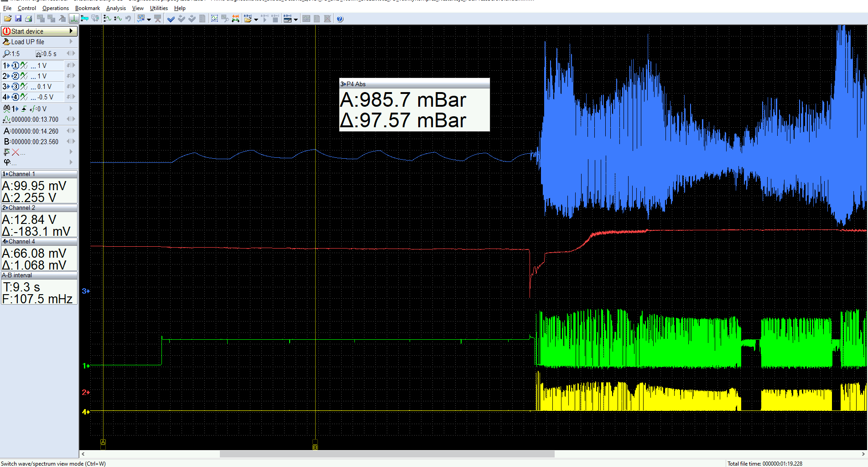Click marker A time 000000:00:14.260
Image resolution: width=868 pixels, height=467 pixels.
pos(35,131)
